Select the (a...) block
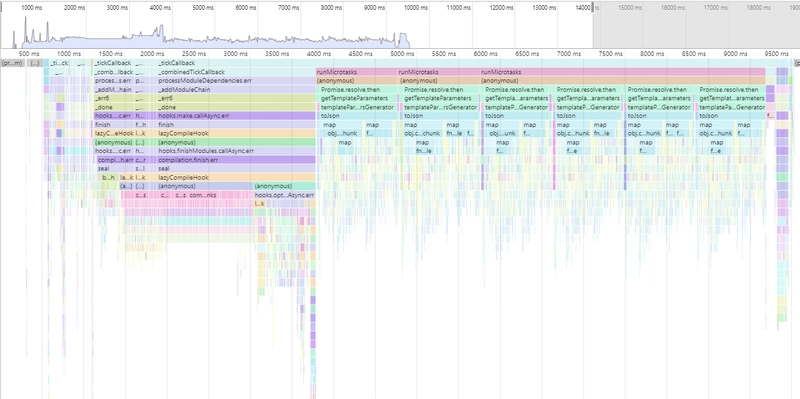800x399 pixels. point(126,186)
